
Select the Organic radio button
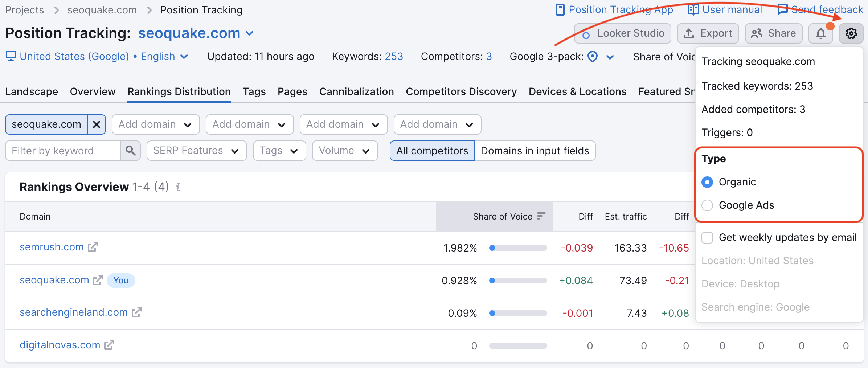pos(707,182)
